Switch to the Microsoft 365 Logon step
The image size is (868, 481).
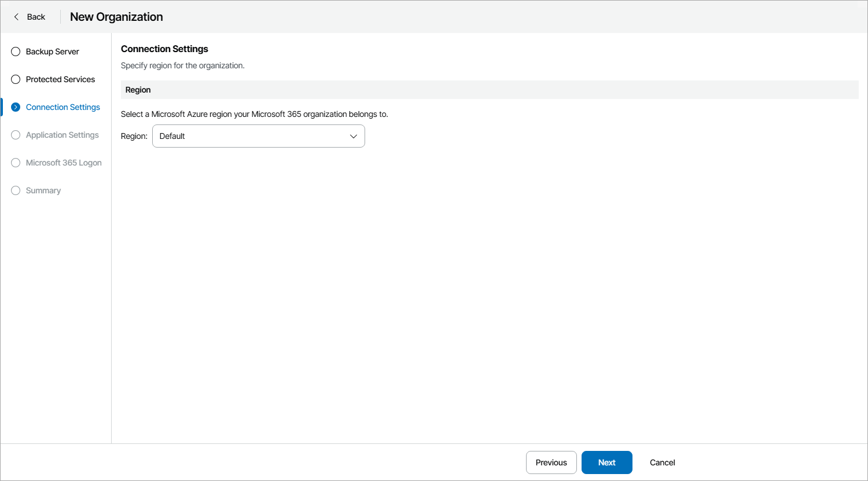[64, 163]
